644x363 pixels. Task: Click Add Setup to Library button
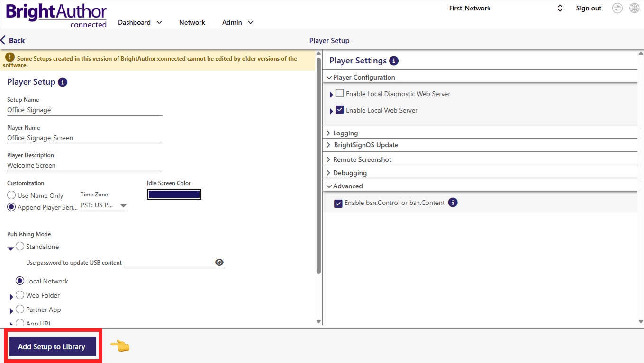tap(52, 346)
